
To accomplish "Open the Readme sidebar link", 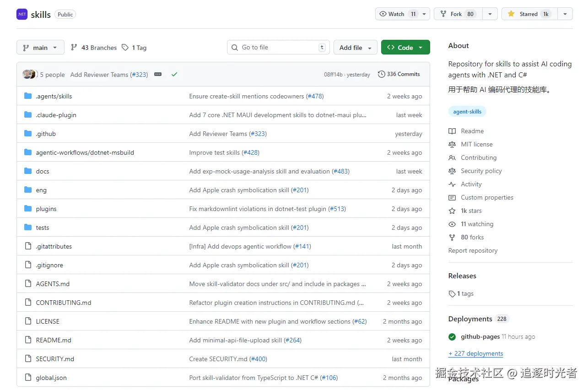I will point(472,131).
